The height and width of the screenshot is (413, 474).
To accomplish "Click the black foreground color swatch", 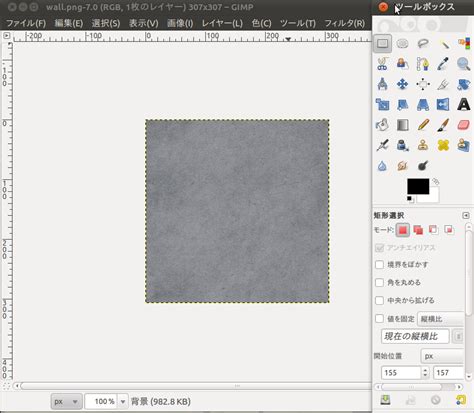I will pos(418,186).
